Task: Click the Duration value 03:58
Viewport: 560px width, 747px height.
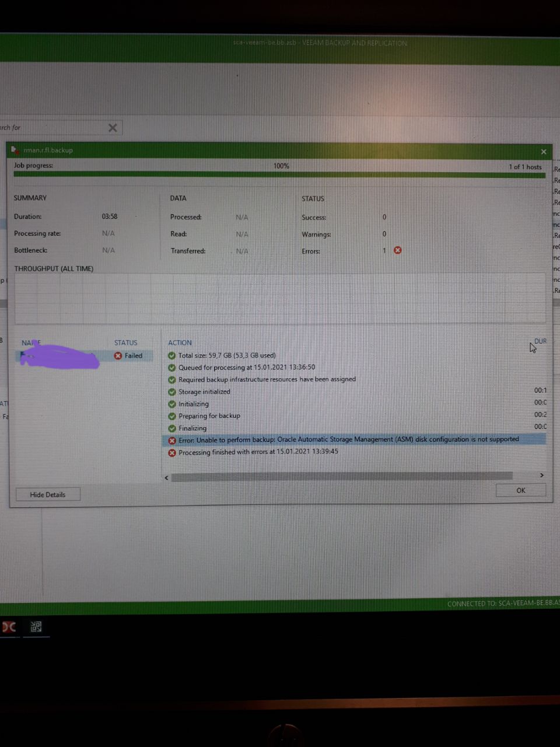Action: [x=110, y=216]
